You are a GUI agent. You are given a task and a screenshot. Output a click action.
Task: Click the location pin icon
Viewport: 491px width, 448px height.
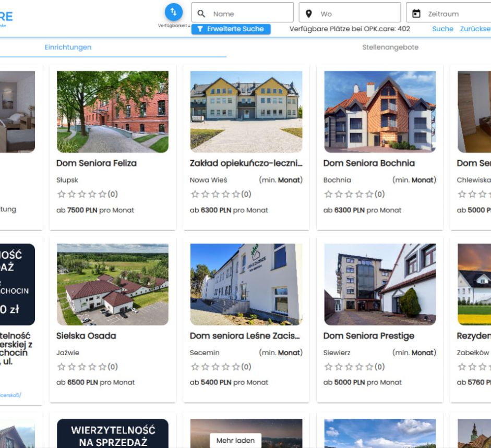tap(309, 14)
